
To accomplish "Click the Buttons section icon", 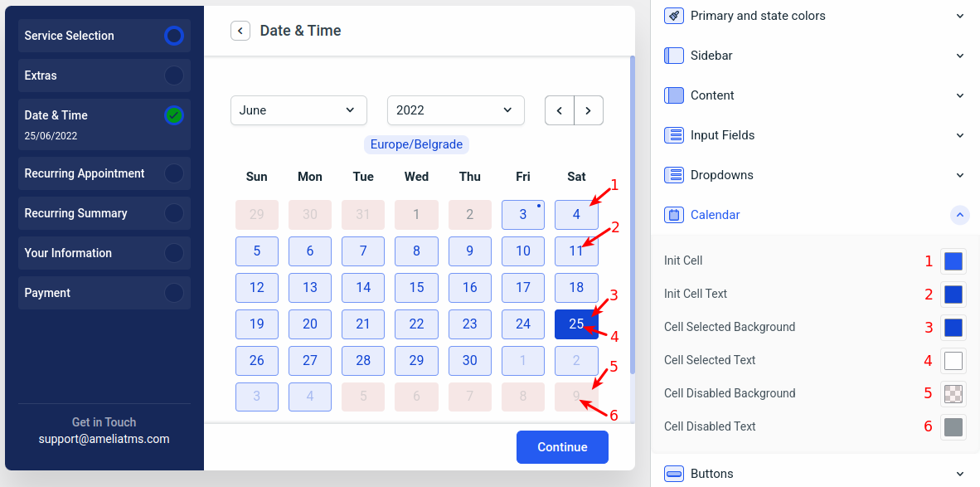I will [673, 474].
